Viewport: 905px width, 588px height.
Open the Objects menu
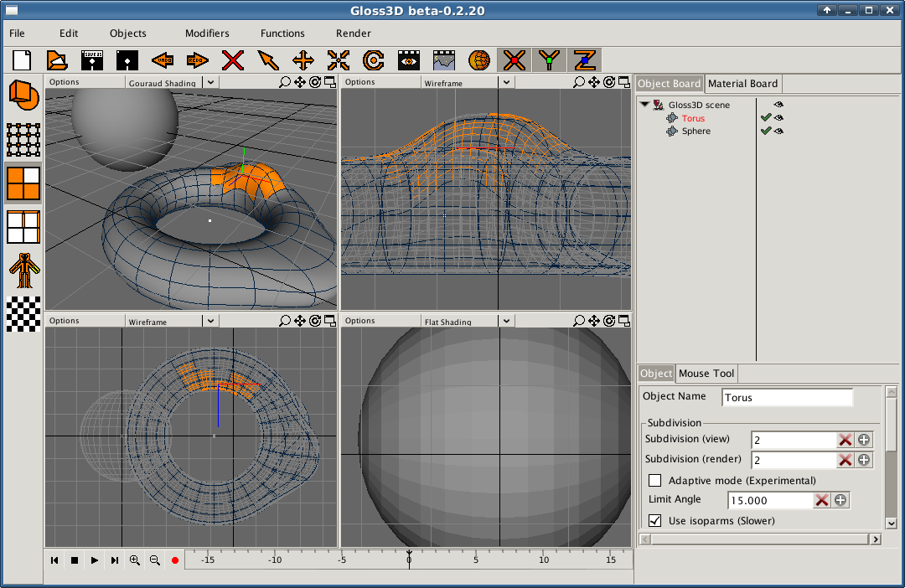pyautogui.click(x=128, y=34)
